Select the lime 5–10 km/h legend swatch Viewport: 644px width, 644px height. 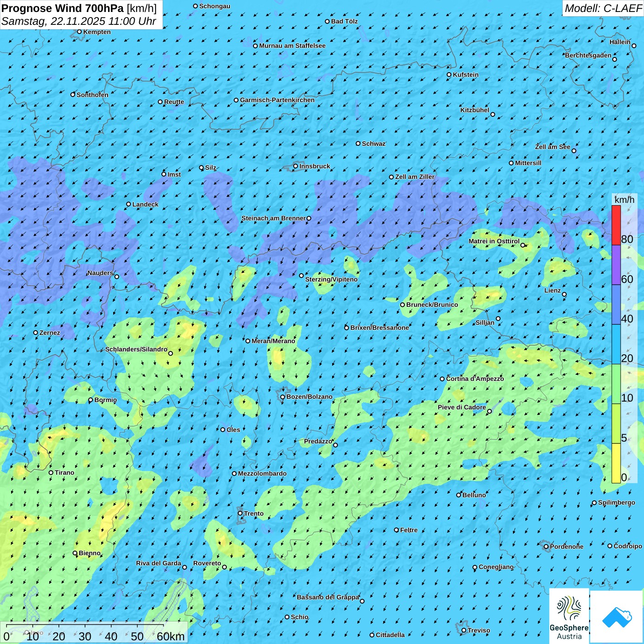[616, 424]
